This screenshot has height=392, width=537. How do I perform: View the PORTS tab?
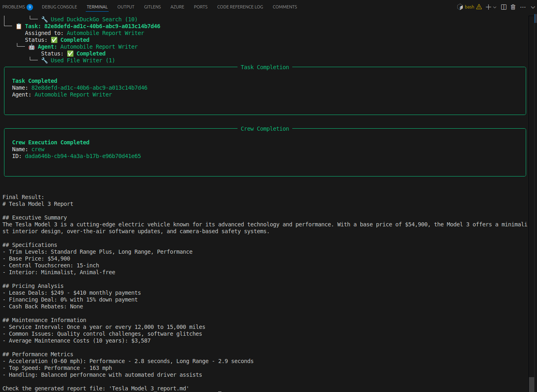(x=201, y=7)
